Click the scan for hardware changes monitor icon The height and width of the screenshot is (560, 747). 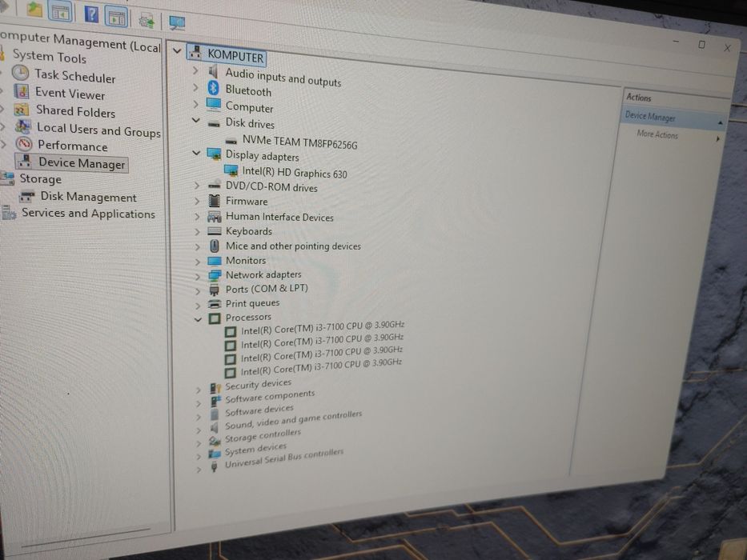[x=177, y=23]
